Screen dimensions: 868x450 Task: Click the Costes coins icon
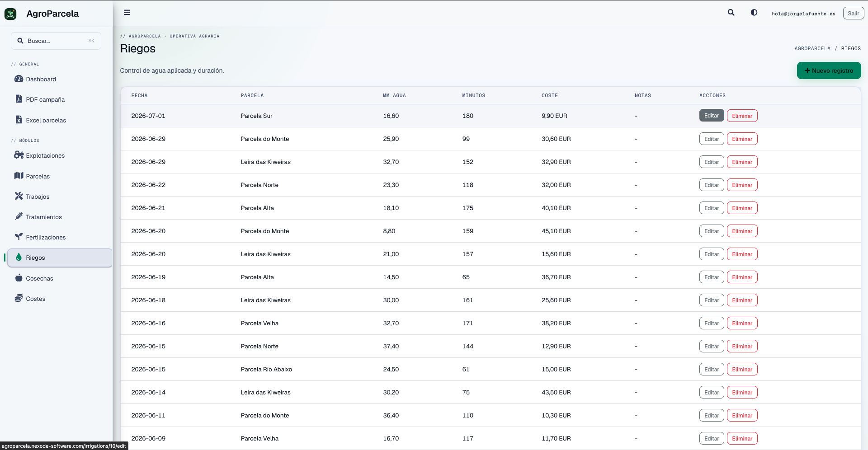click(19, 298)
